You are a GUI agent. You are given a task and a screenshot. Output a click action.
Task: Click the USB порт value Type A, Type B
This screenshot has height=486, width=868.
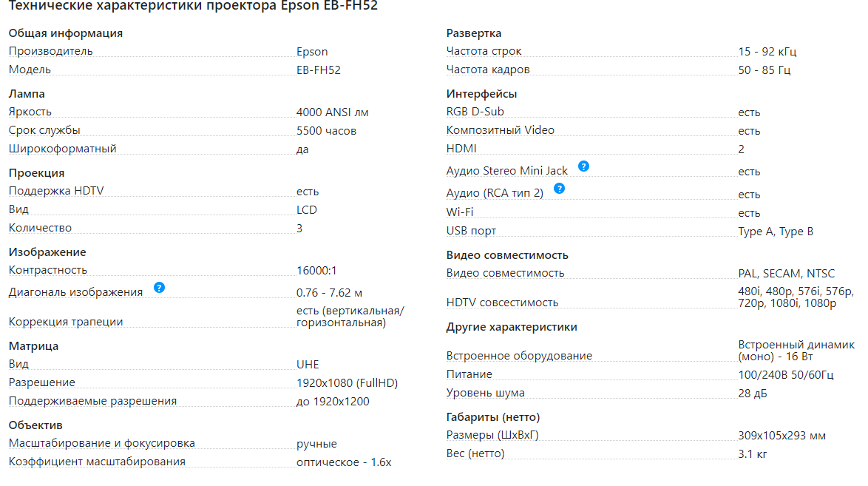(776, 232)
